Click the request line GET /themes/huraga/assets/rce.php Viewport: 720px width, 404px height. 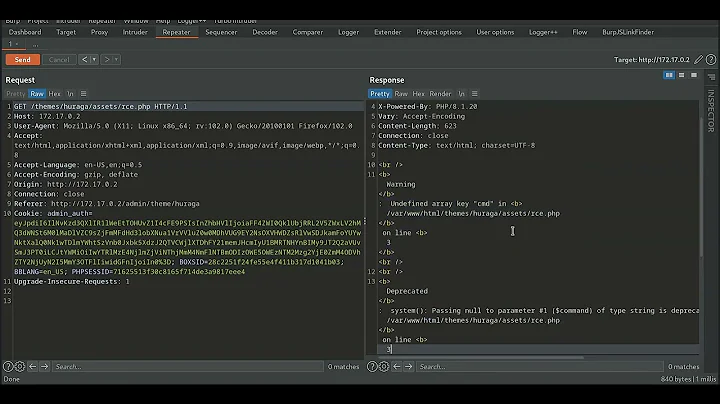click(101, 107)
